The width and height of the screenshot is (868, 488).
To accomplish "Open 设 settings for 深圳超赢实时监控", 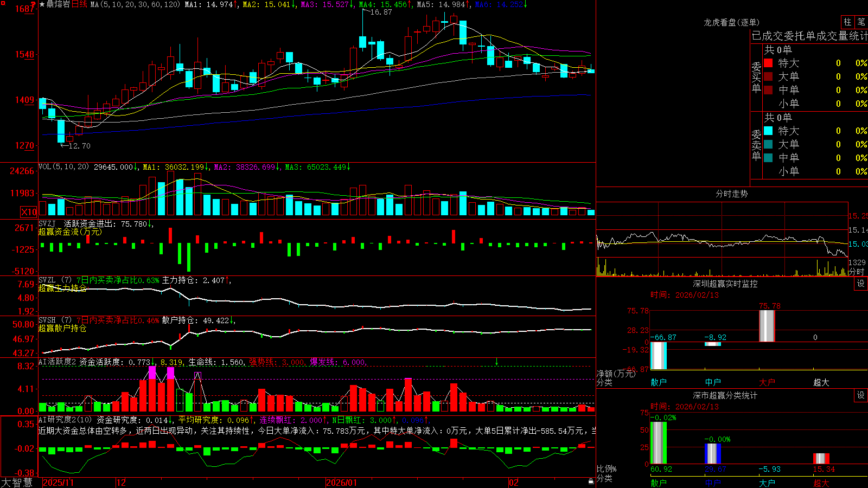I will click(x=861, y=284).
